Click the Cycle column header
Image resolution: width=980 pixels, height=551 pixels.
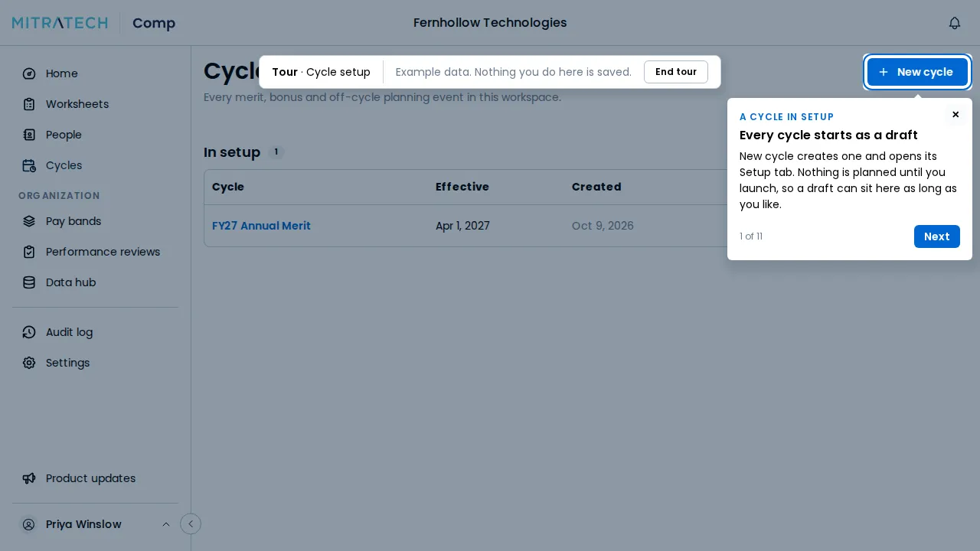[x=228, y=187]
